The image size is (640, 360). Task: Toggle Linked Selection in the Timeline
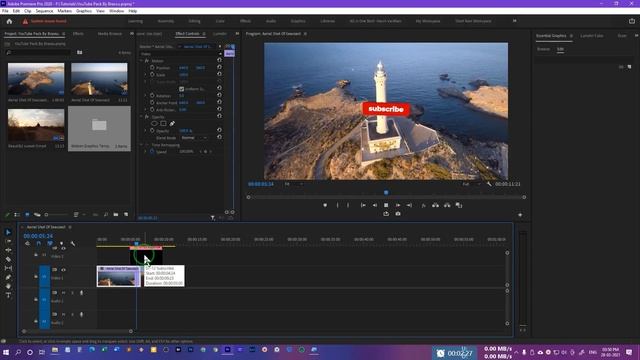click(x=50, y=243)
